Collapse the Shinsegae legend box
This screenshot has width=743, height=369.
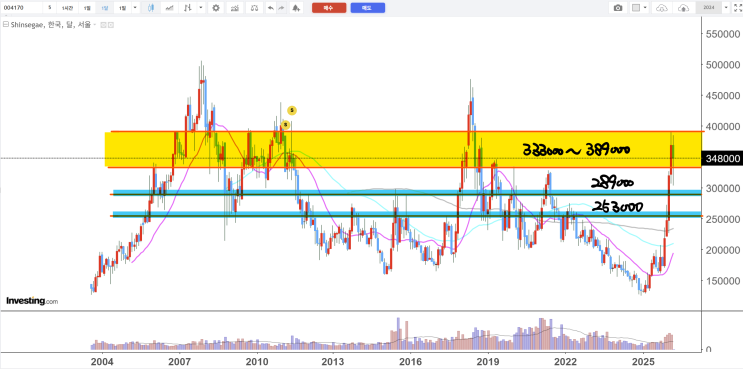(6, 25)
